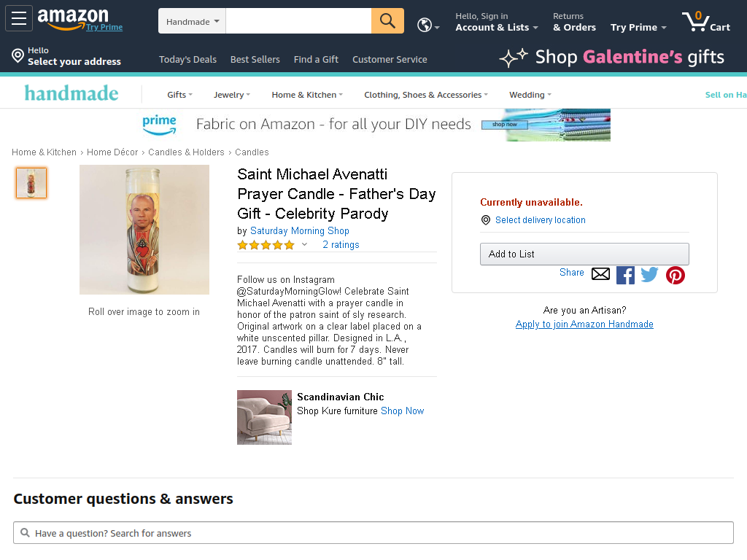This screenshot has width=747, height=560.
Task: Share on Twitter bird icon
Action: click(x=649, y=274)
